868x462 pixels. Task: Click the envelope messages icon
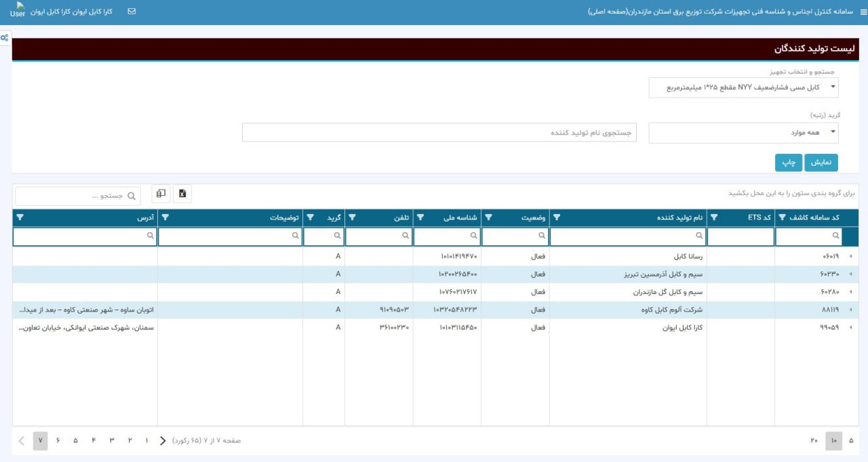[x=132, y=12]
